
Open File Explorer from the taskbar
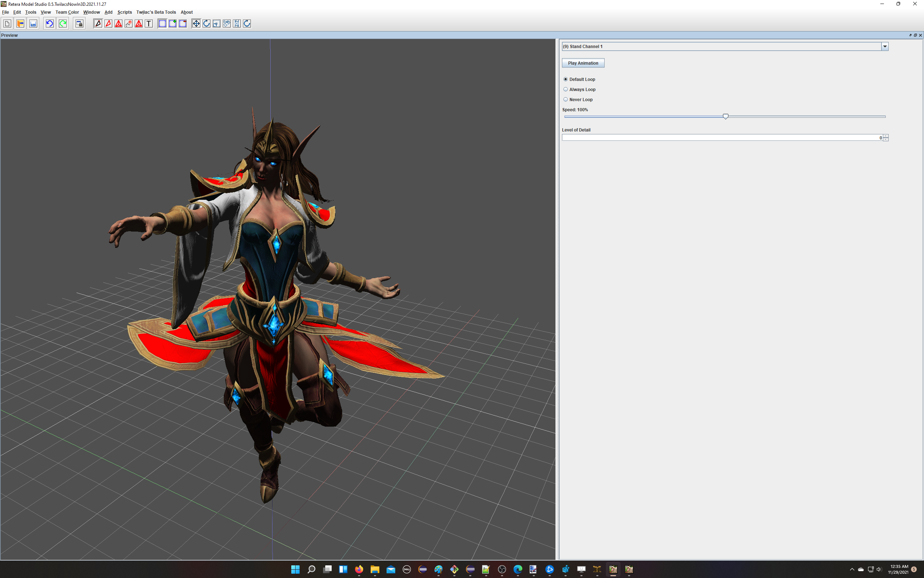click(375, 569)
